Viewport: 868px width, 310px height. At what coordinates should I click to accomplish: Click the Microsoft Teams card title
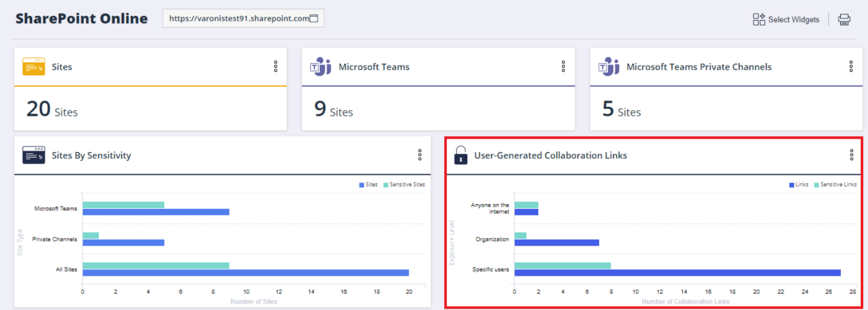click(x=374, y=67)
